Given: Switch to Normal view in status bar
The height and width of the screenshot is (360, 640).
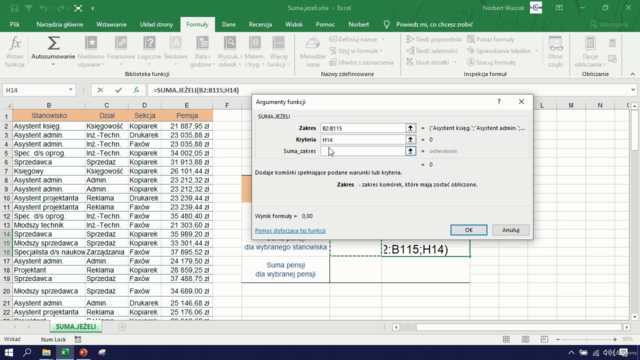Looking at the screenshot, I should pyautogui.click(x=506, y=339).
